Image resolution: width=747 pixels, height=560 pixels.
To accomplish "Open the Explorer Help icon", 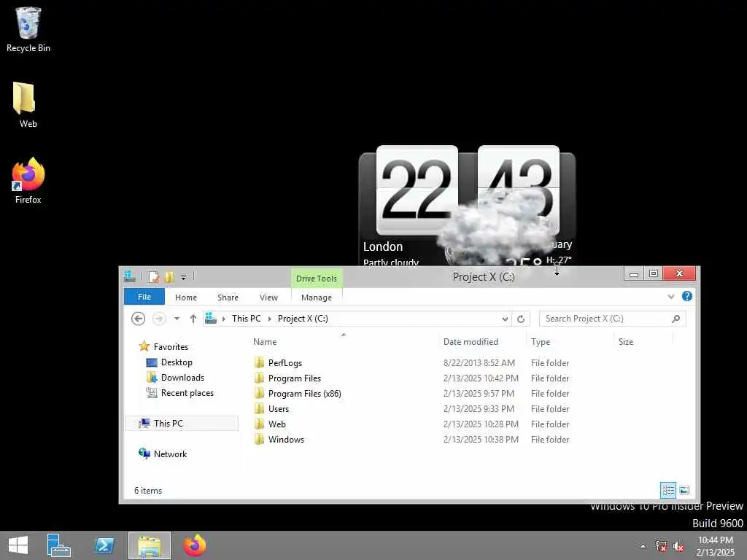I will pyautogui.click(x=687, y=296).
